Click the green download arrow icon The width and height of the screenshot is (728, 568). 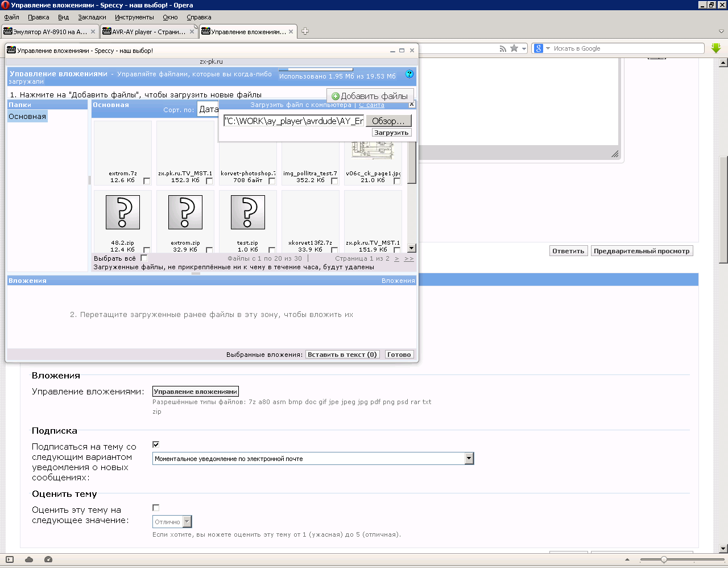tap(716, 48)
